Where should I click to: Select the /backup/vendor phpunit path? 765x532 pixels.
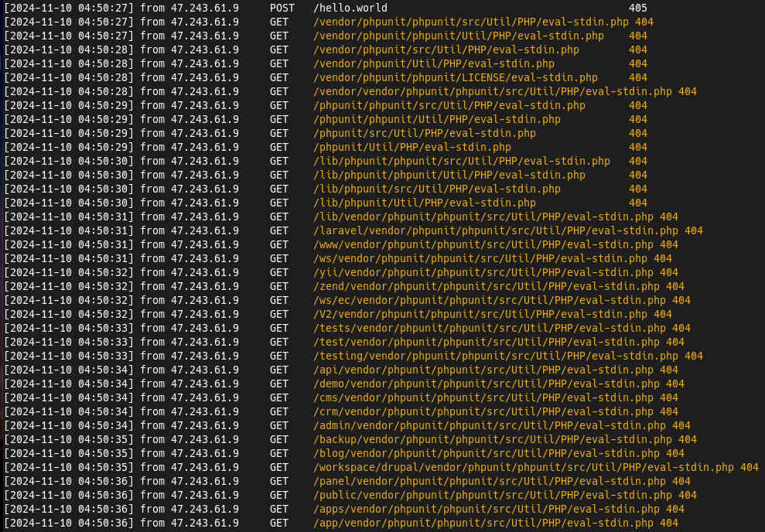492,439
